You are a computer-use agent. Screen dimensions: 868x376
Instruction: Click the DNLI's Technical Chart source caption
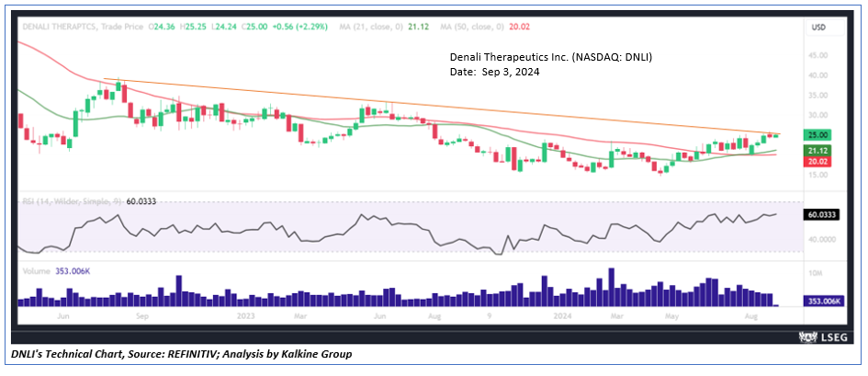(182, 355)
